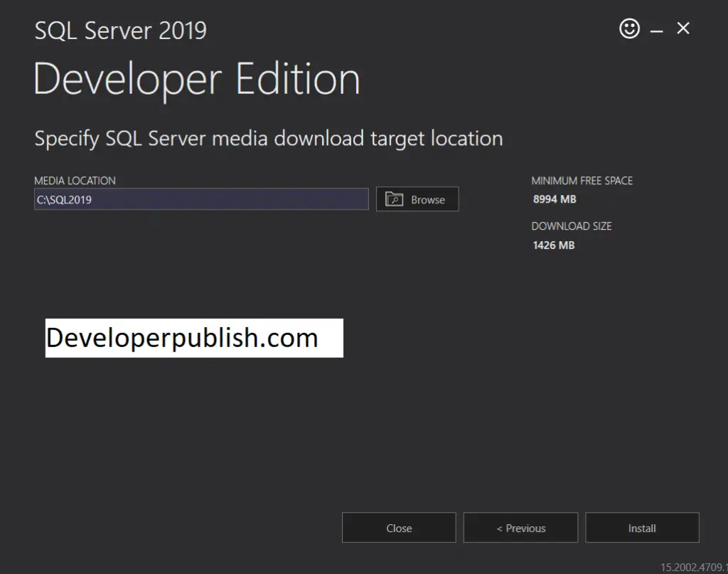728x574 pixels.
Task: Click the Browse folder button
Action: point(417,199)
